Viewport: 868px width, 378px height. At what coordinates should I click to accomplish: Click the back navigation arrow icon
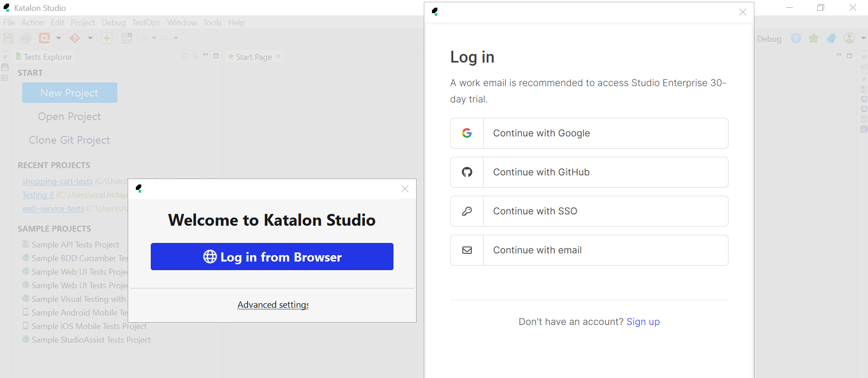click(144, 38)
